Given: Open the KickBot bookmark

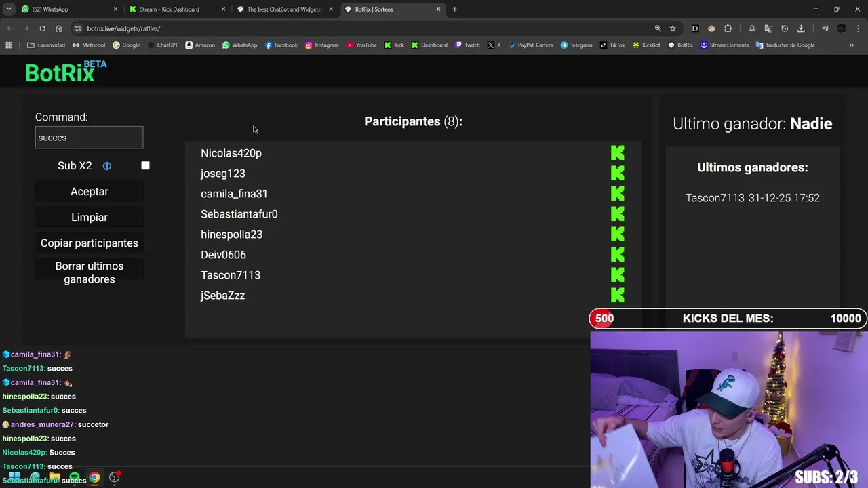Looking at the screenshot, I should [x=646, y=45].
